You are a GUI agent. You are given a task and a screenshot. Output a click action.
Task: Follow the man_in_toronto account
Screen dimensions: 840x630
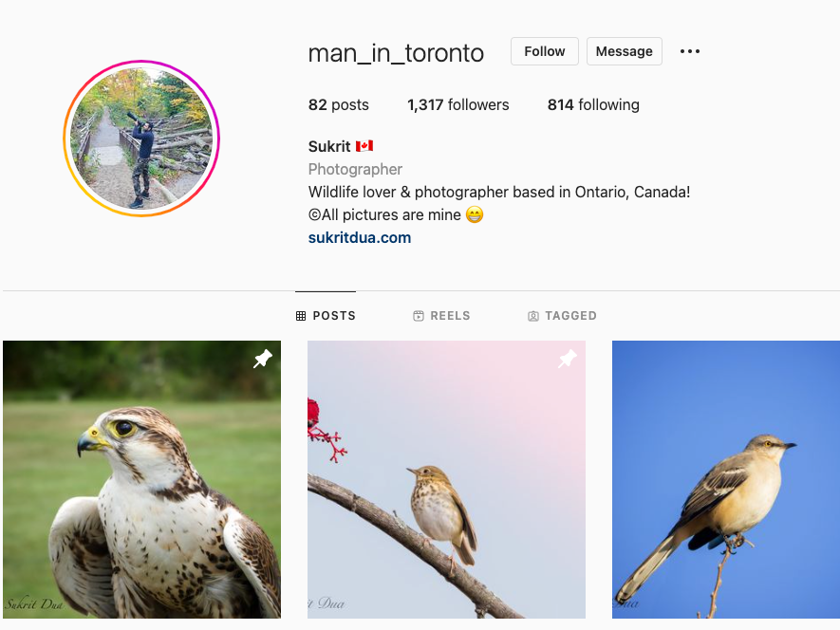pos(544,51)
